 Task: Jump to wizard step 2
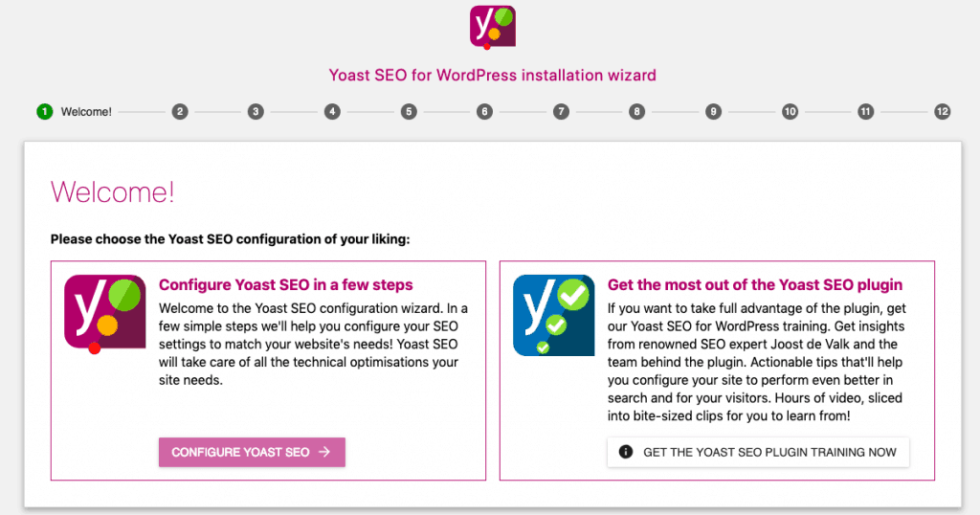click(180, 112)
